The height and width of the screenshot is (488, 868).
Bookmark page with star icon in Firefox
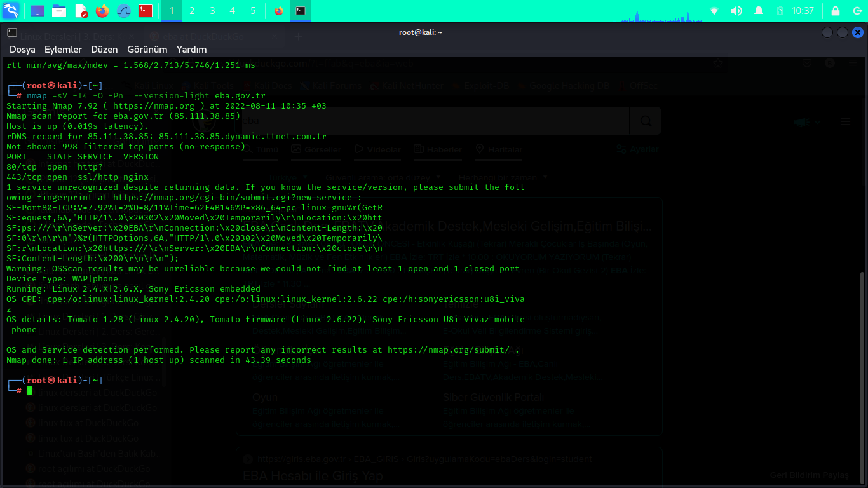(x=719, y=63)
